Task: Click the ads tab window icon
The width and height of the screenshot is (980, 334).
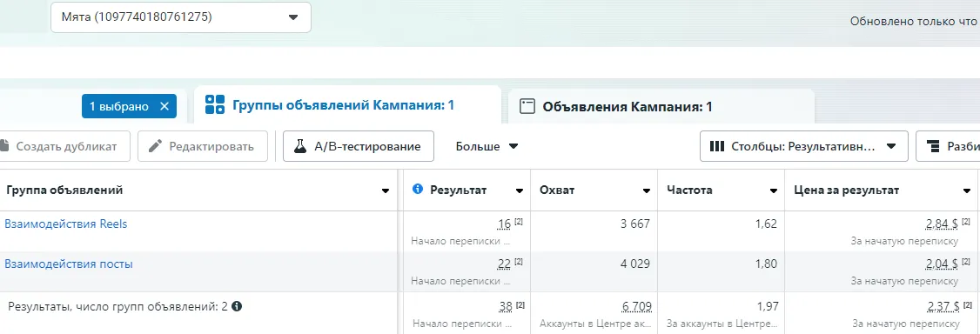Action: pos(528,106)
